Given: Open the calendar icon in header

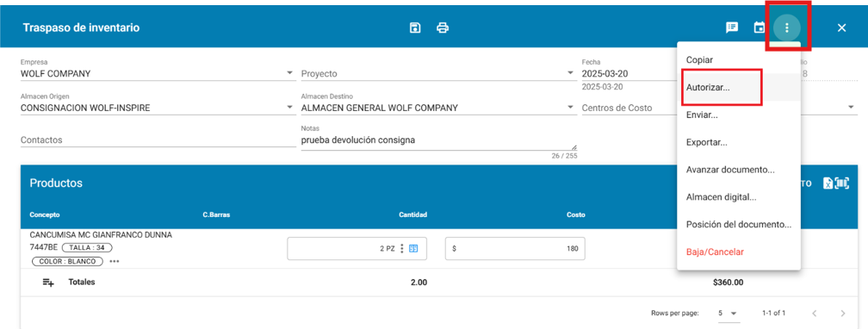Looking at the screenshot, I should (759, 28).
